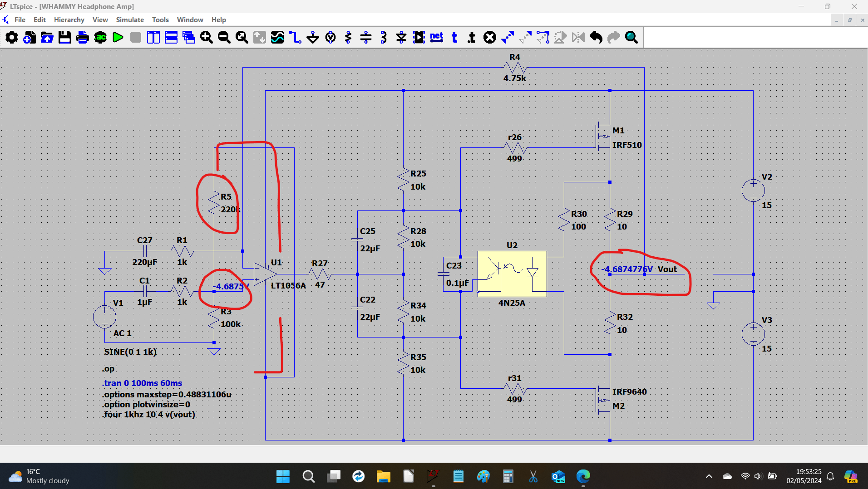The width and height of the screenshot is (868, 489).
Task: Open the Window menu
Action: click(x=190, y=20)
